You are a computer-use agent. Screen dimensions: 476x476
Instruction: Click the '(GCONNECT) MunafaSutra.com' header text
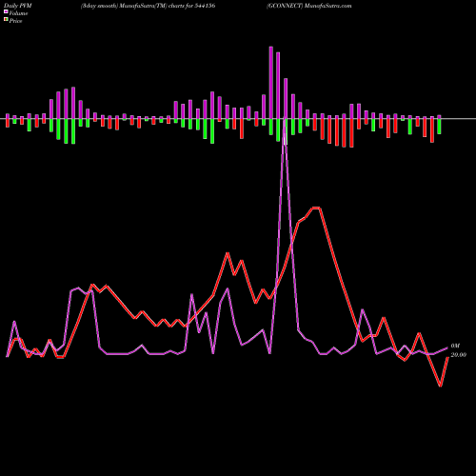point(309,6)
